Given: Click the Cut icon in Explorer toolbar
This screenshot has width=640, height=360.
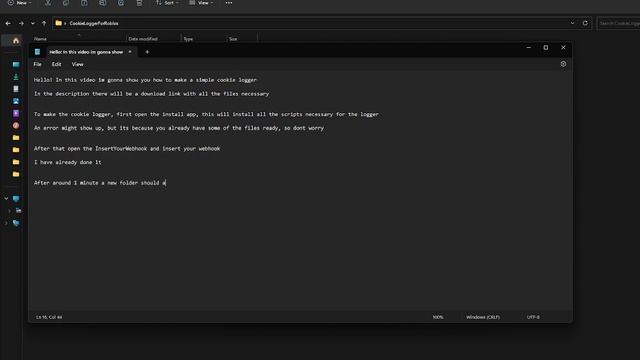Looking at the screenshot, I should click(x=48, y=3).
